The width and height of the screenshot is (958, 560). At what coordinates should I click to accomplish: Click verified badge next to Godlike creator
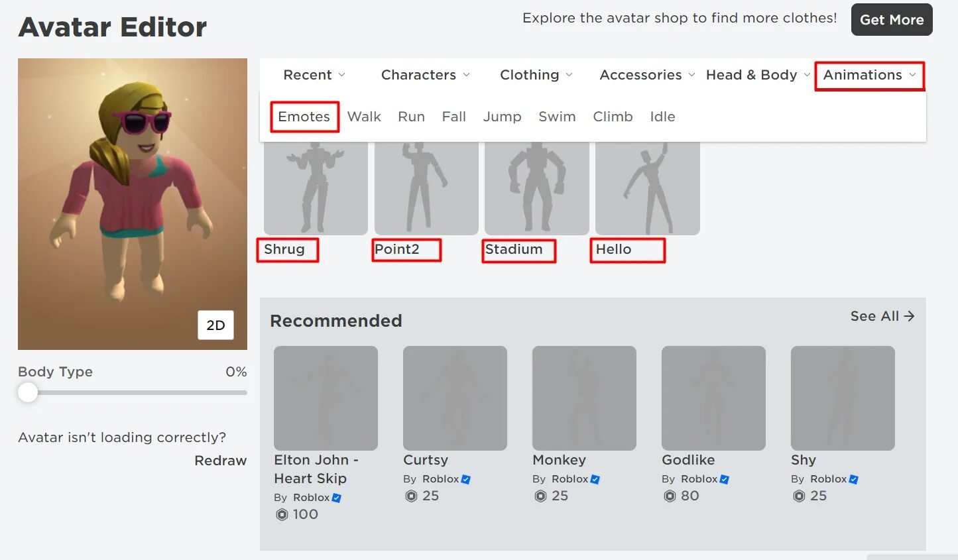point(724,479)
